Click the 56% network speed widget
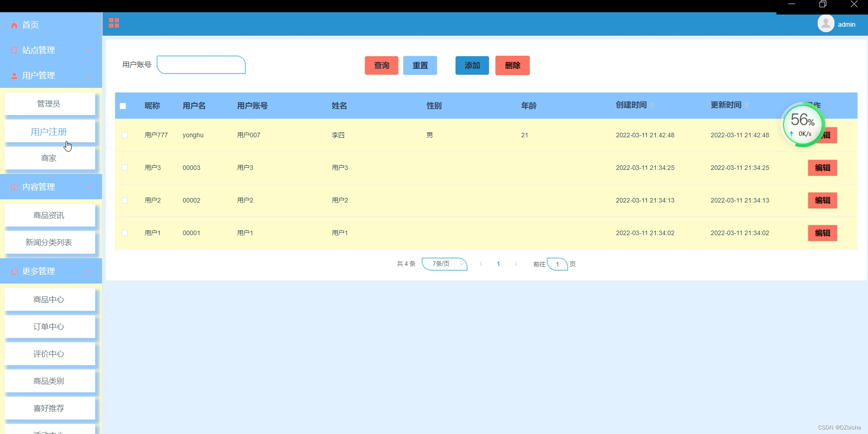 [x=803, y=125]
